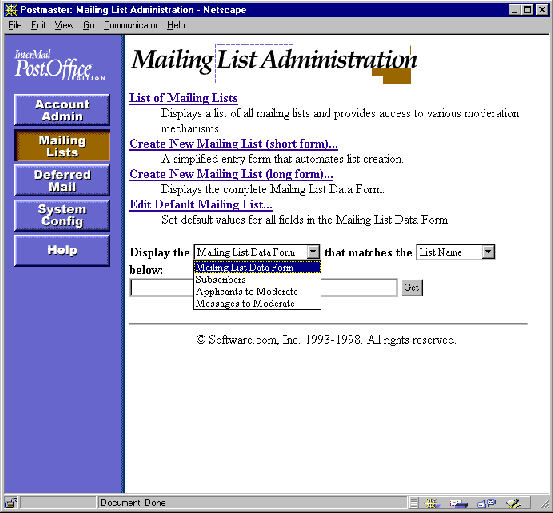Viewport: 553px width, 513px height.
Task: Click the security lock icon in status bar
Action: (x=11, y=502)
